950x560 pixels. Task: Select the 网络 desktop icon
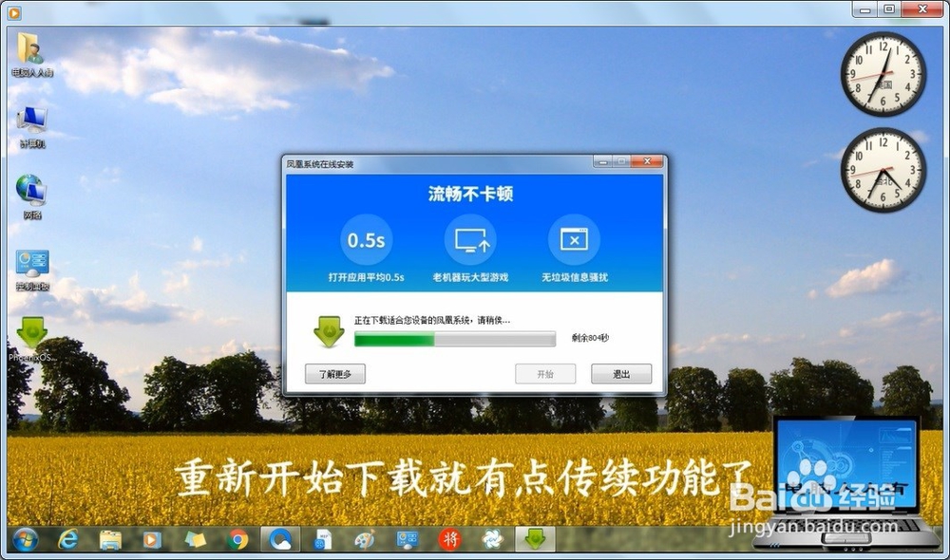[x=31, y=196]
